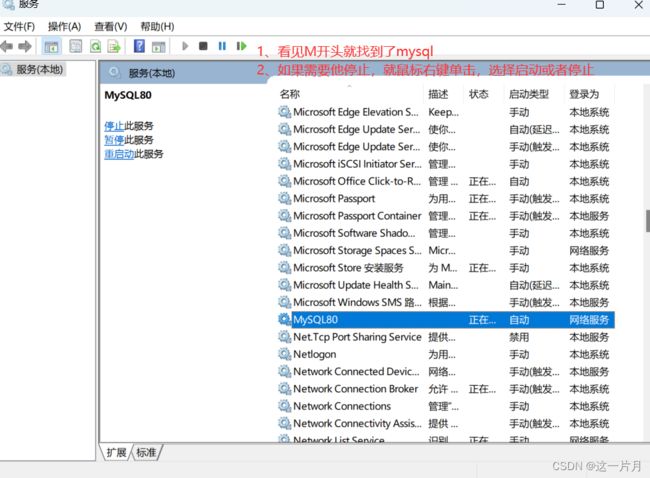Select Microsoft Update Health S... service

[446, 285]
